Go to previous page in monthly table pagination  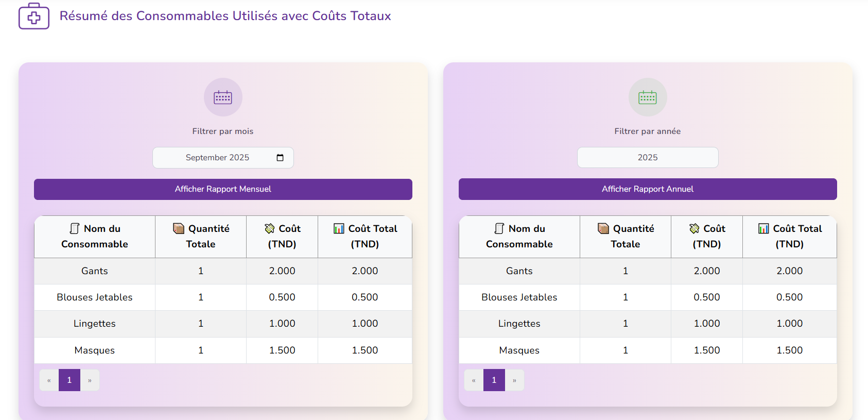pyautogui.click(x=49, y=380)
